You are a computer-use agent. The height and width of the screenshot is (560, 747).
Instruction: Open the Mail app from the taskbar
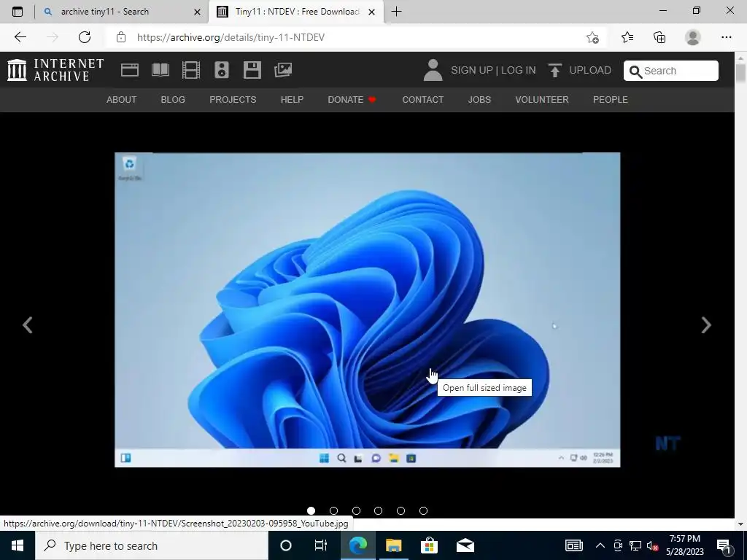click(x=465, y=545)
